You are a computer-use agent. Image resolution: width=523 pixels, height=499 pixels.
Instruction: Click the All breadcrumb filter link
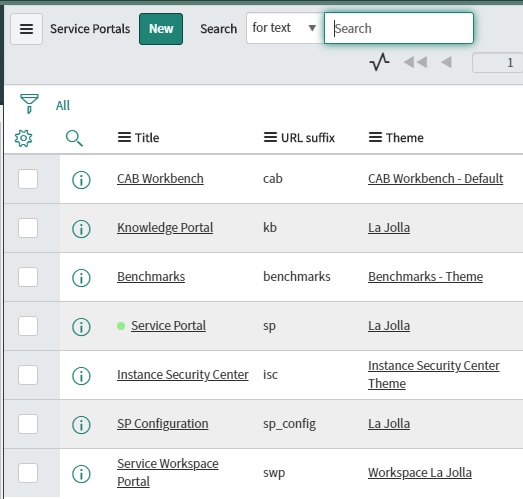[63, 105]
